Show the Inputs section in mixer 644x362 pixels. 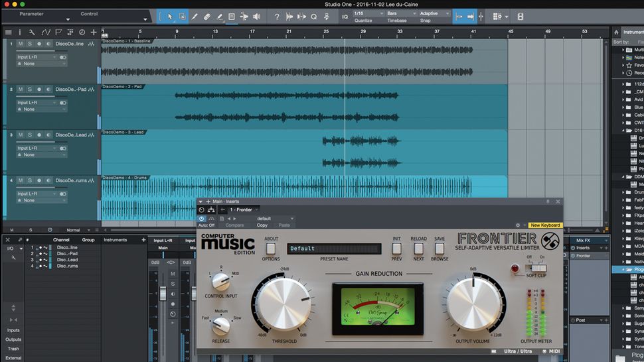13,330
